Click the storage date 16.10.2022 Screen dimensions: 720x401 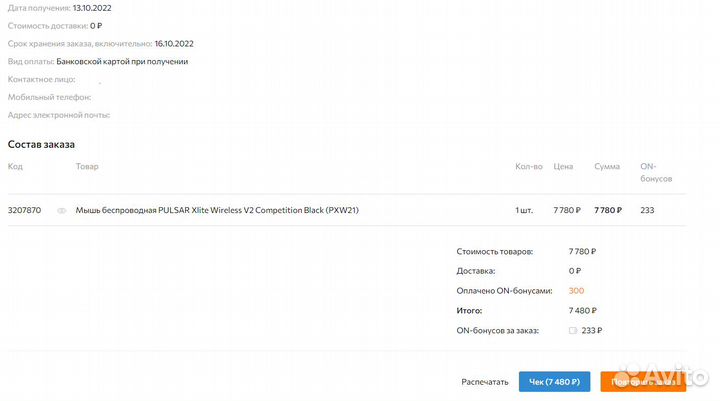(x=174, y=44)
